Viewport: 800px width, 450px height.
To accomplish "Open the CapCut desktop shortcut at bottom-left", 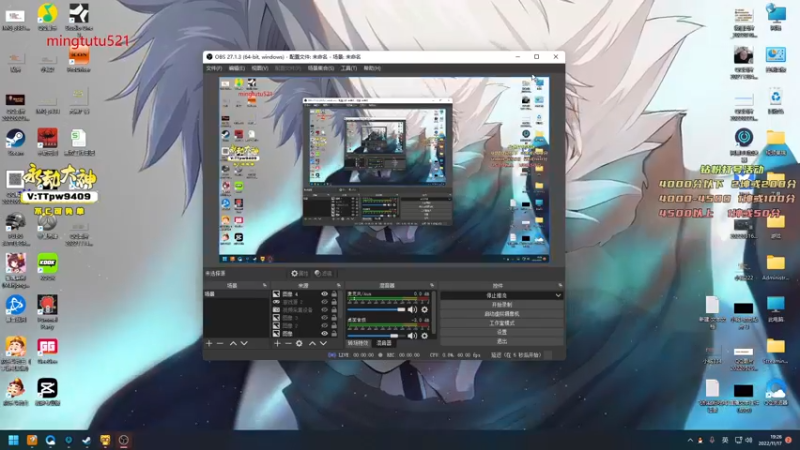I will [47, 392].
